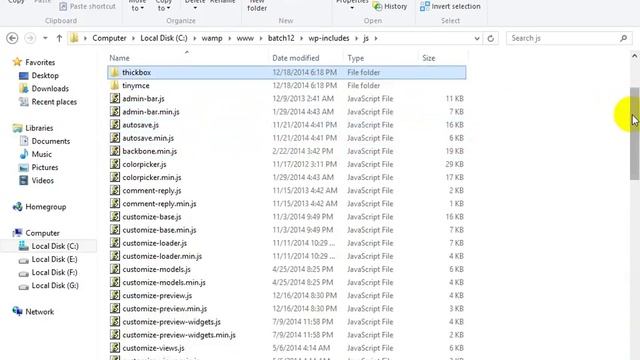
Task: Open the History button in ribbon
Action: coord(390,6)
